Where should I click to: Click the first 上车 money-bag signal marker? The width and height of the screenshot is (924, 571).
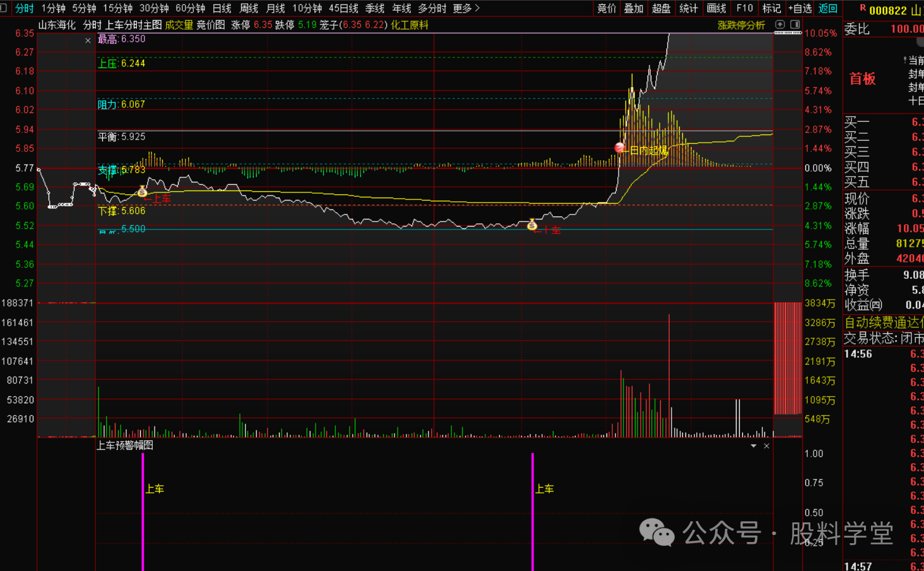pos(142,192)
